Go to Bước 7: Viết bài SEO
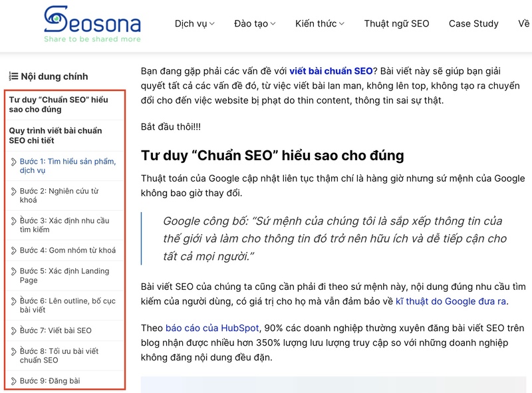This screenshot has height=393, width=532. coord(56,330)
